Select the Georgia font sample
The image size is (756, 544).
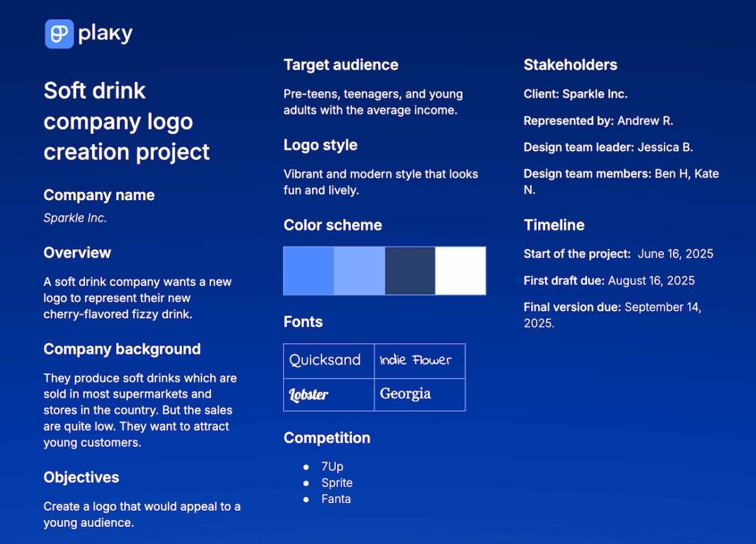tap(420, 394)
